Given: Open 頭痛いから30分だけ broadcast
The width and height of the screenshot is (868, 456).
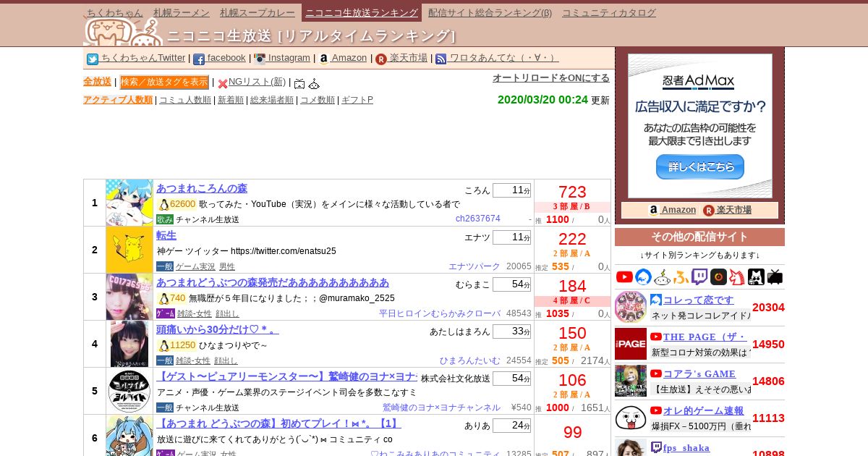Looking at the screenshot, I should tap(218, 329).
